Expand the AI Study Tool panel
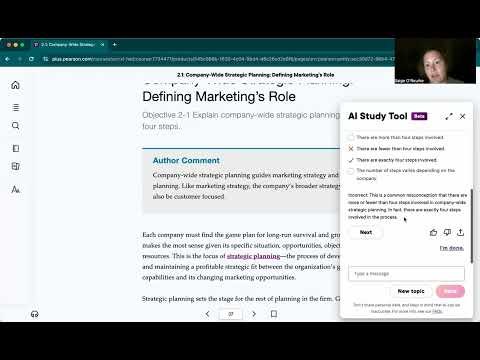 [449, 116]
